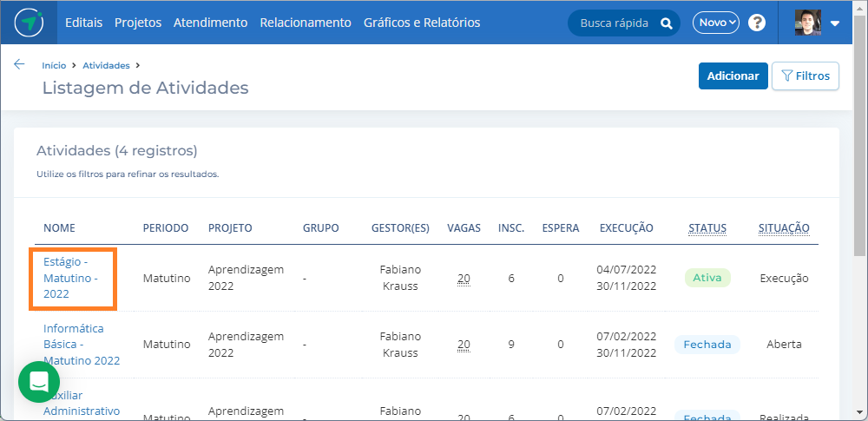This screenshot has width=868, height=421.
Task: Click the search magnifier icon
Action: tap(667, 23)
